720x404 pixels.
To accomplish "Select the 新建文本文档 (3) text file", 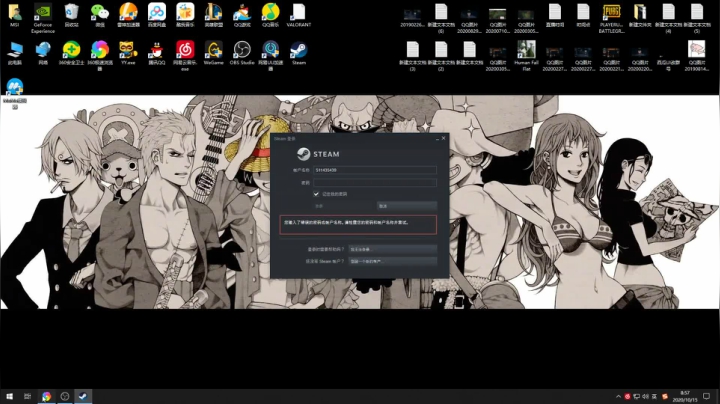I will point(412,56).
